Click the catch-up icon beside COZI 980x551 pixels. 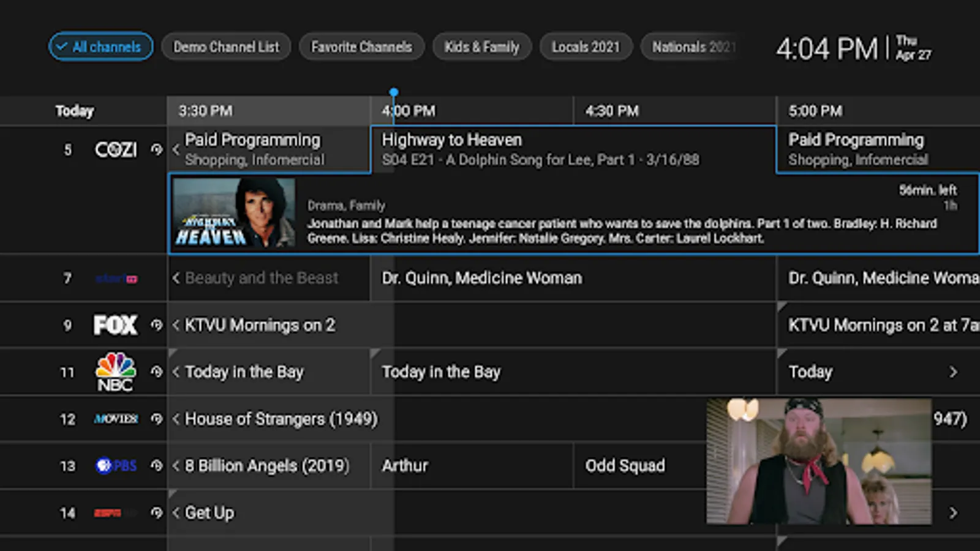(x=157, y=149)
